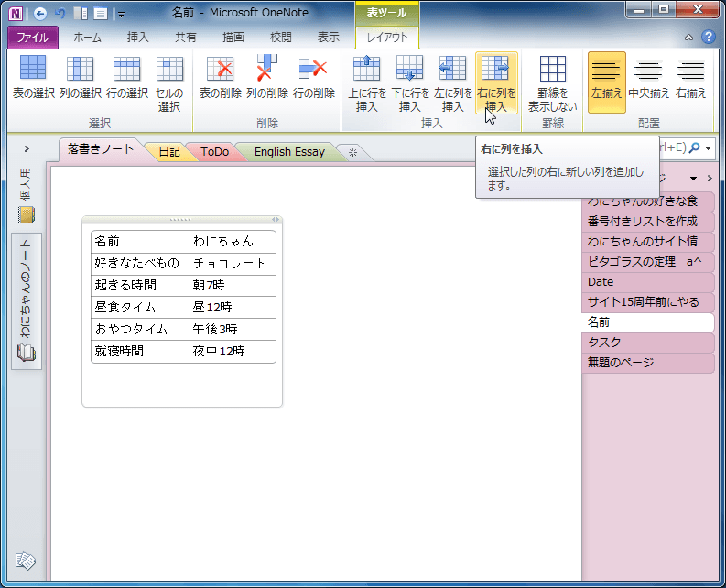The image size is (726, 588).
Task: Open the New Page dropdown arrow
Action: (x=693, y=179)
